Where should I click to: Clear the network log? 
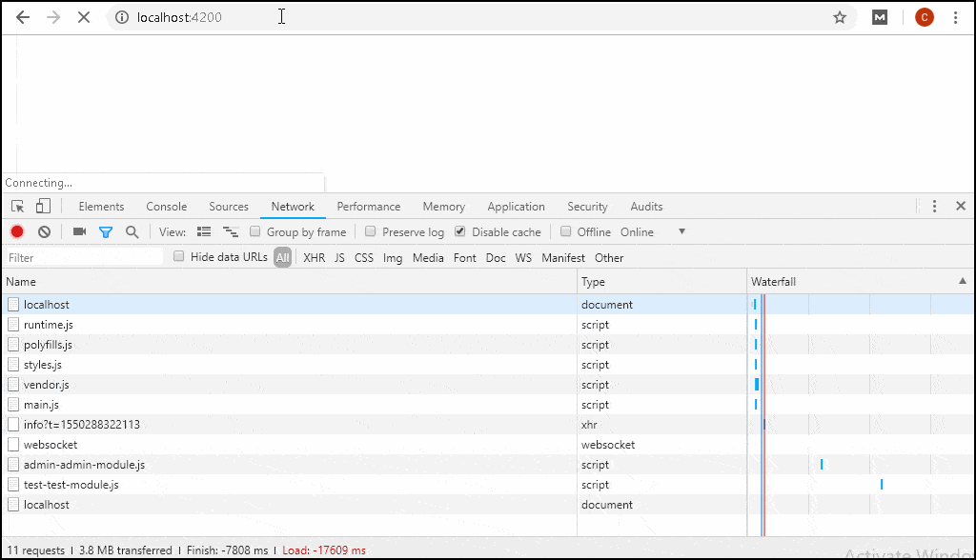(x=44, y=231)
